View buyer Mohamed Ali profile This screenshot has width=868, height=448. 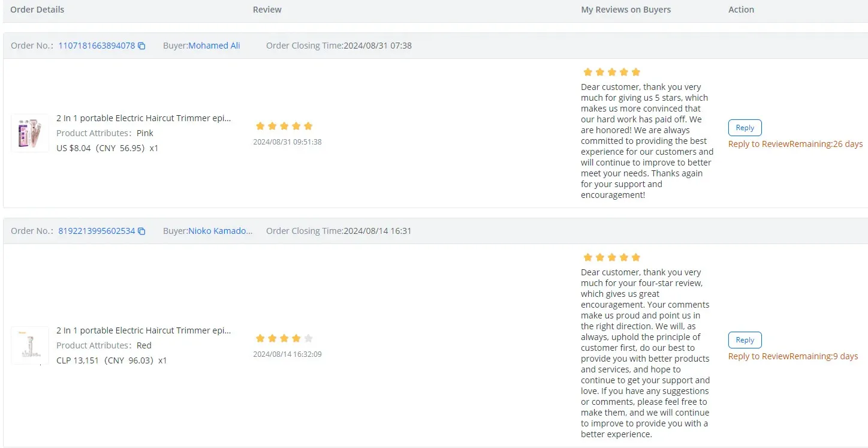coord(214,46)
